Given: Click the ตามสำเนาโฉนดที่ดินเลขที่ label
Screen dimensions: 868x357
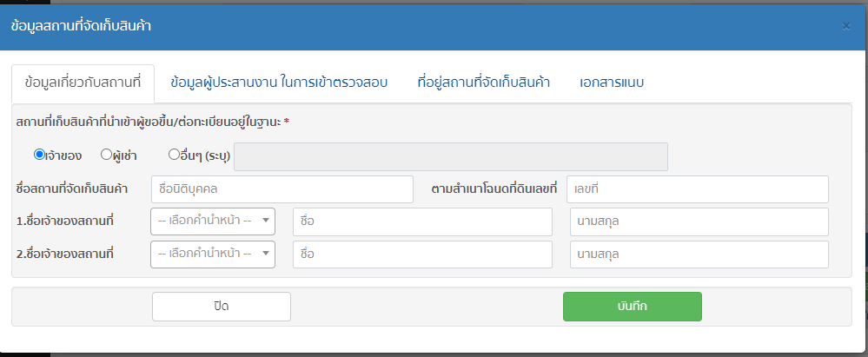Looking at the screenshot, I should (x=494, y=189).
